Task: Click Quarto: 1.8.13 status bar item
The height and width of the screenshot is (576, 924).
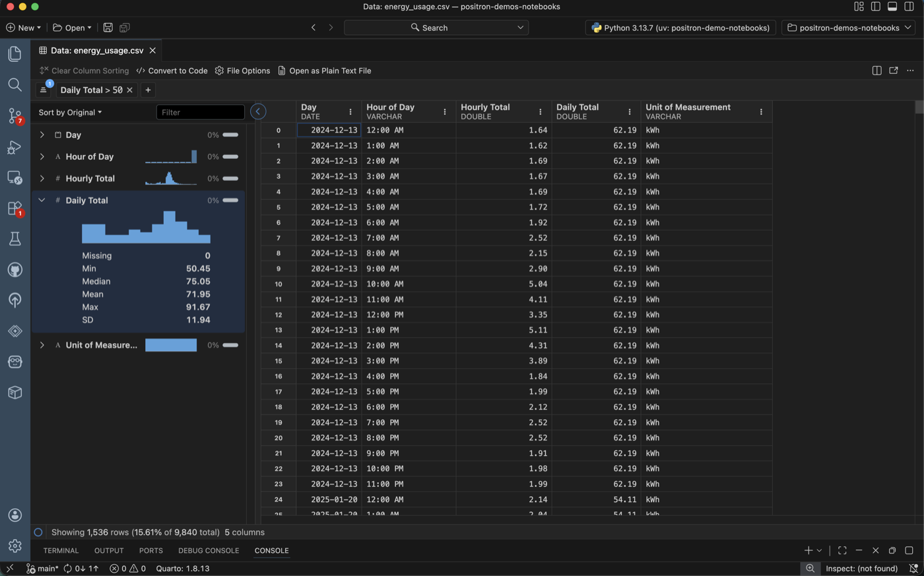Action: pyautogui.click(x=183, y=568)
